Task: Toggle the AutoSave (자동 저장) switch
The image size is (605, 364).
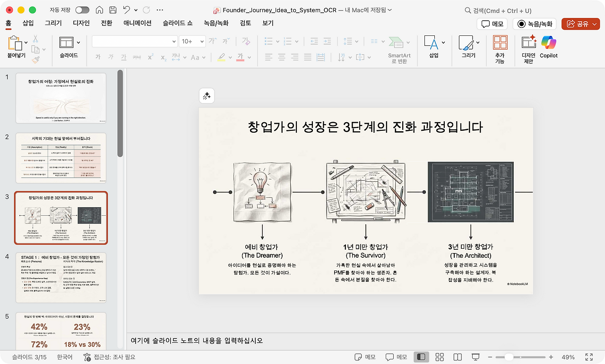Action: click(82, 10)
